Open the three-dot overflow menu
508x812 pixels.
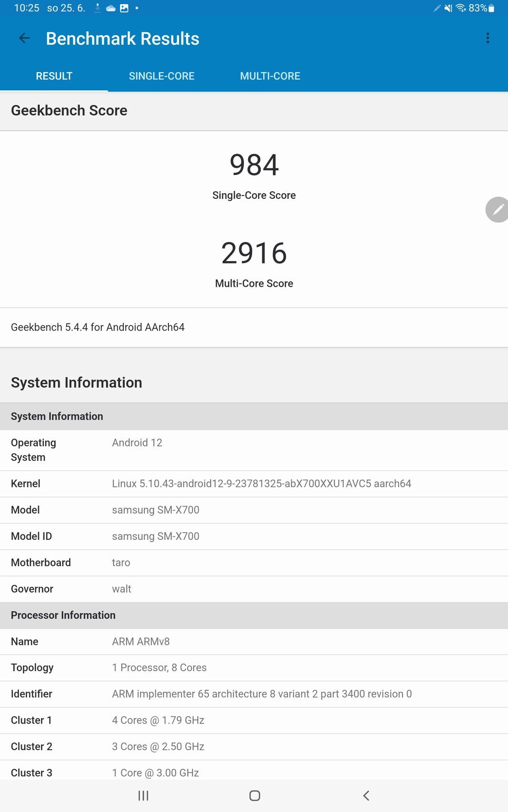point(488,38)
